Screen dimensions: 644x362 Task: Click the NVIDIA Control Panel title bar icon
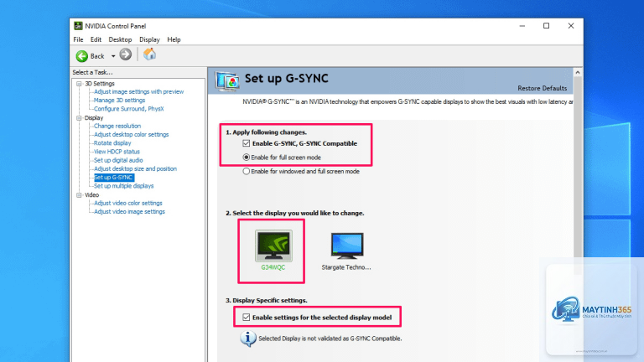pyautogui.click(x=78, y=26)
